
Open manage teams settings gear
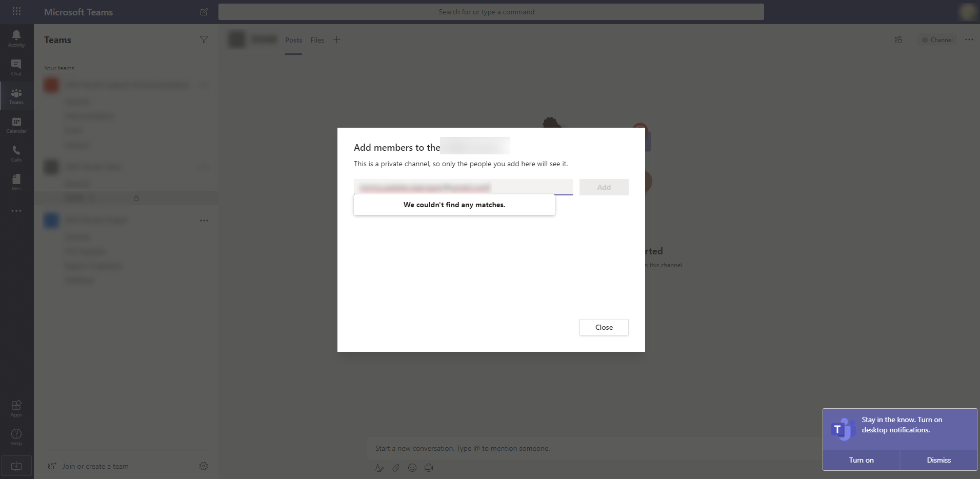pyautogui.click(x=204, y=466)
